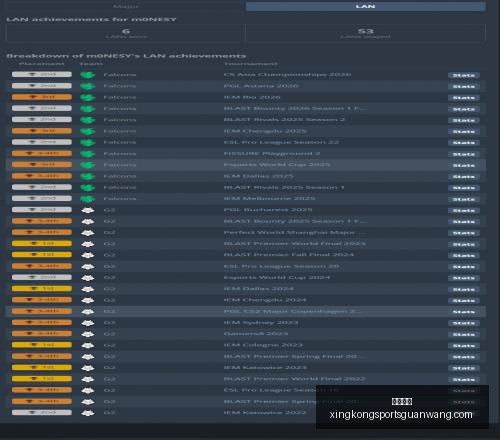This screenshot has height=440, width=500.
Task: Click Falcons team name in IEM Dallas 2025 row
Action: click(120, 176)
